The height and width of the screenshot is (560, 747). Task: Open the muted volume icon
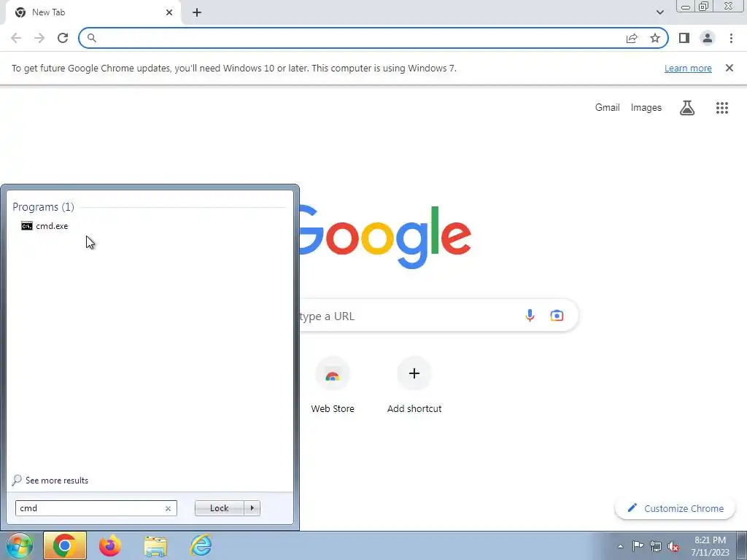point(673,546)
